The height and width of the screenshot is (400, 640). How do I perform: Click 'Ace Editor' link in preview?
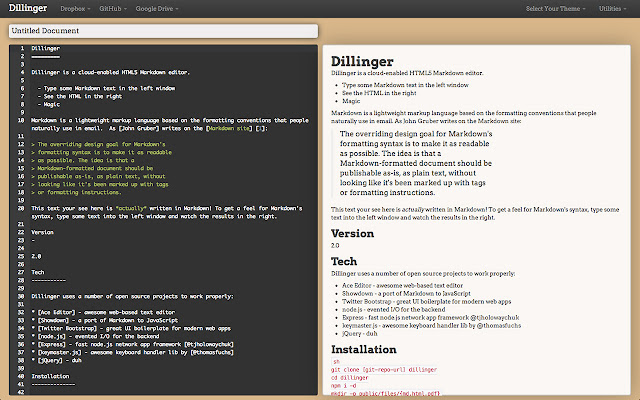coord(357,285)
